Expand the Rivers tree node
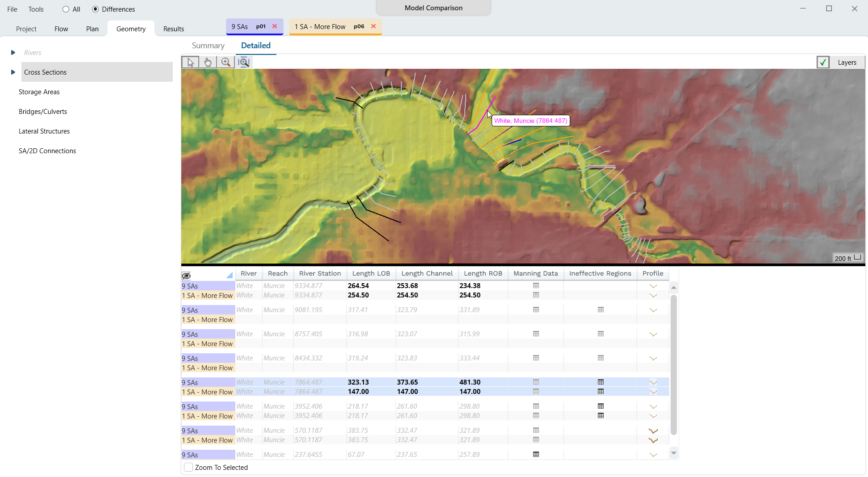The image size is (868, 477). pos(13,53)
